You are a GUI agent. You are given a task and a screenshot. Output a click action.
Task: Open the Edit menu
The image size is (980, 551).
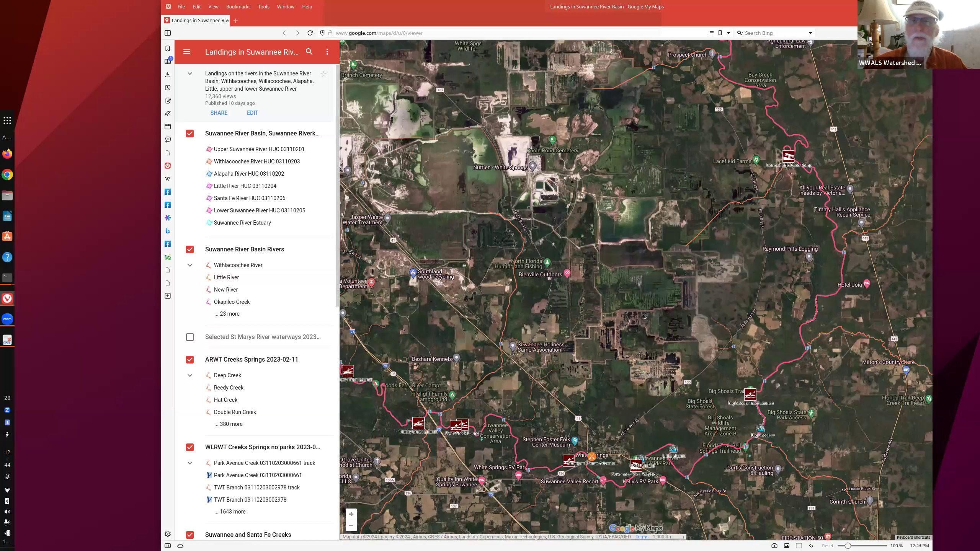point(196,7)
